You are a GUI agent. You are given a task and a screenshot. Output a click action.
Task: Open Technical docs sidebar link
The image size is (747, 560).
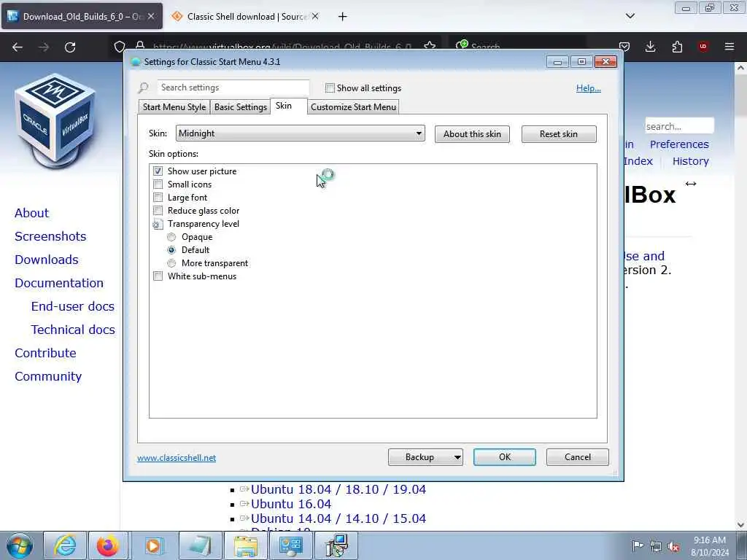(x=73, y=330)
